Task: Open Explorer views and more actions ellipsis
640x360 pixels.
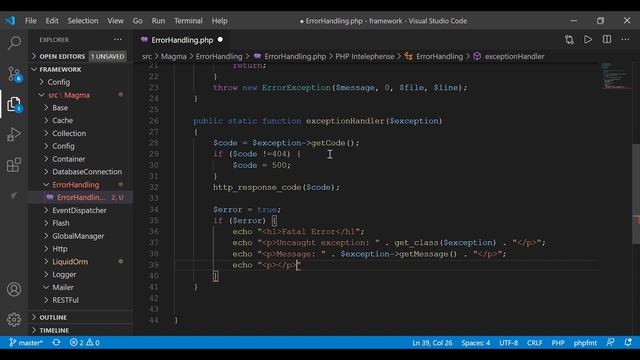Action: 118,40
